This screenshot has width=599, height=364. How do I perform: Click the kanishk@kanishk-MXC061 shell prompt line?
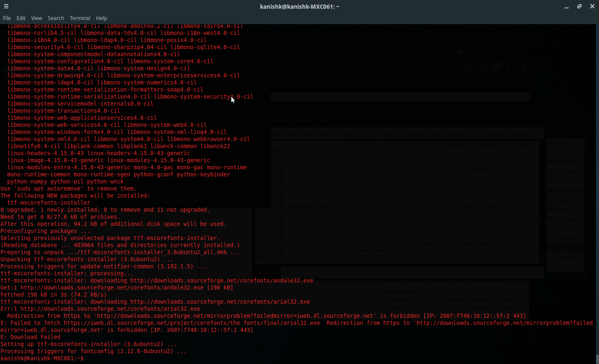click(x=42, y=358)
